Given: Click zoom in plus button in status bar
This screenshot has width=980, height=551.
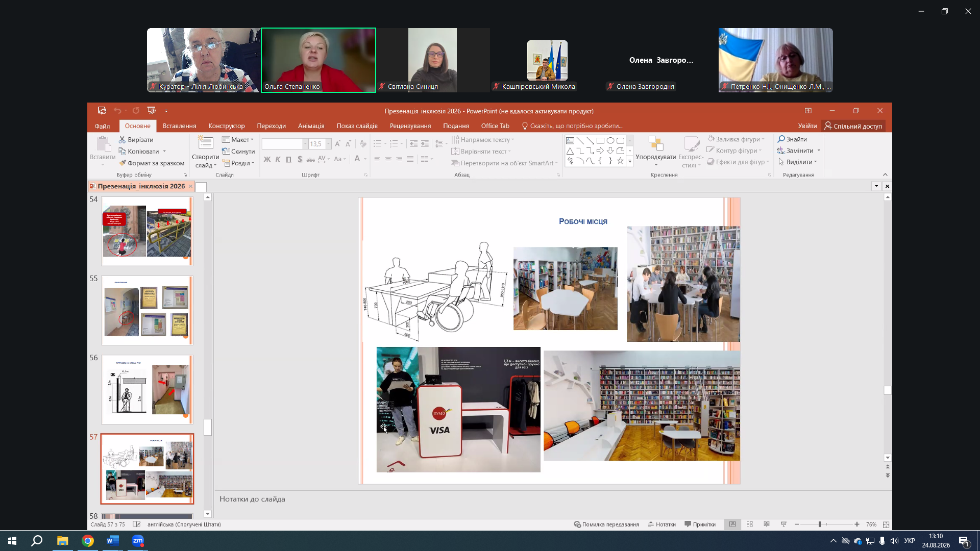Looking at the screenshot, I should click(857, 524).
